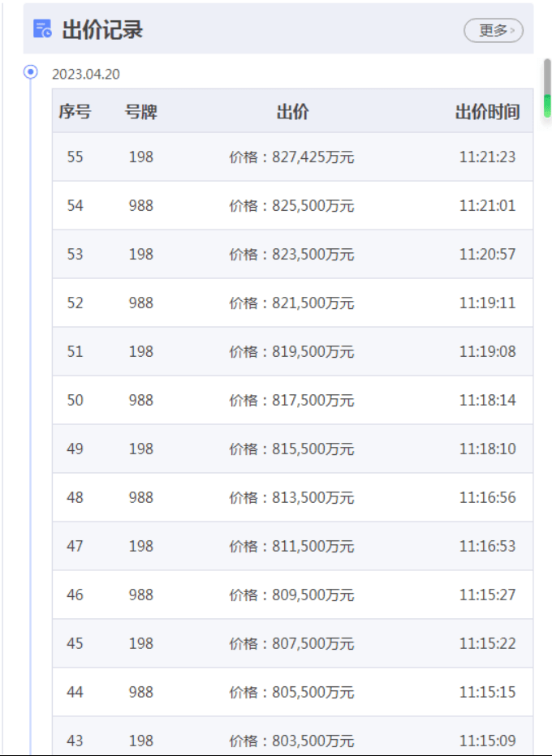This screenshot has width=552, height=756.
Task: Select sequence number 48
Action: point(75,498)
